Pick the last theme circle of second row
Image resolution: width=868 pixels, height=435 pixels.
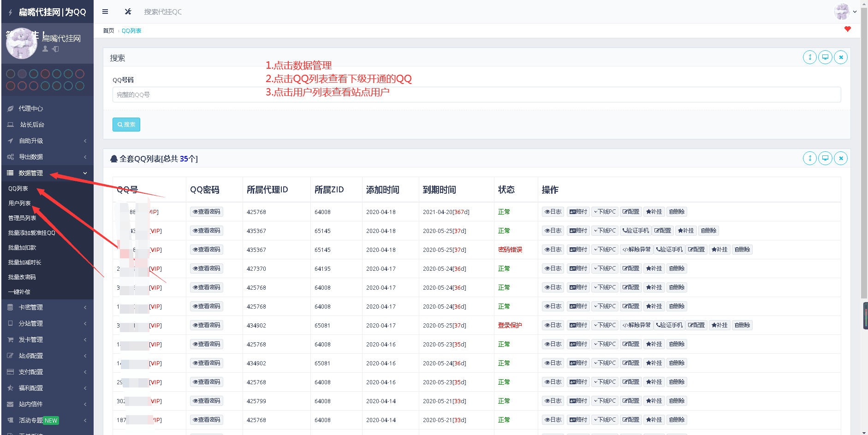[80, 86]
